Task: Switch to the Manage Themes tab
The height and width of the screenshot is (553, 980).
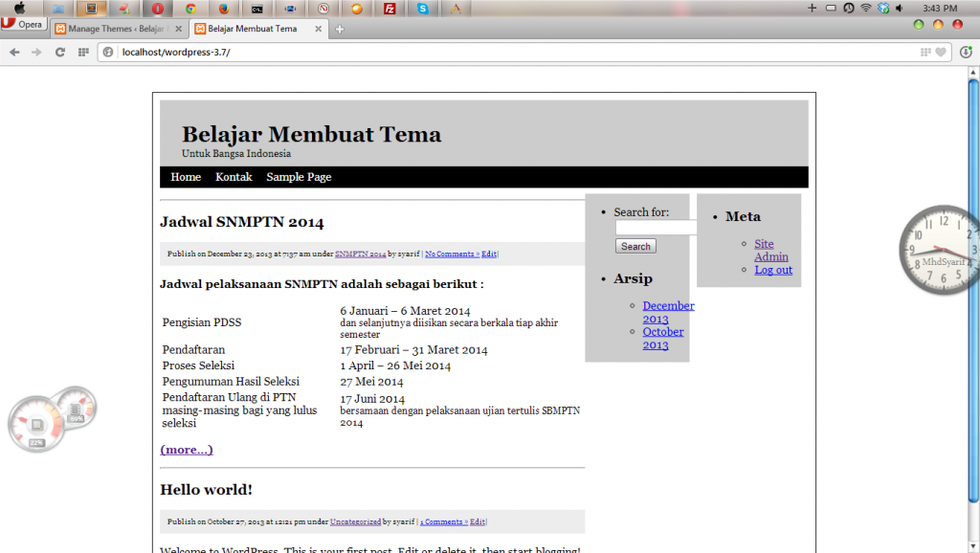Action: [115, 28]
